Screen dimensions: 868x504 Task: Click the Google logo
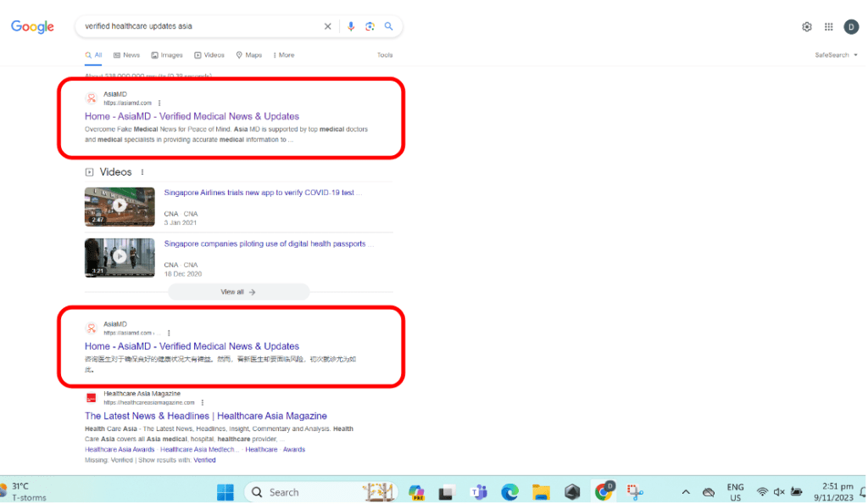click(32, 27)
